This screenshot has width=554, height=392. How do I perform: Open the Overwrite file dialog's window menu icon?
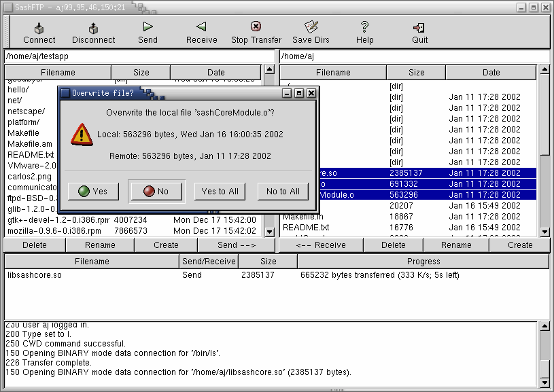(65, 93)
